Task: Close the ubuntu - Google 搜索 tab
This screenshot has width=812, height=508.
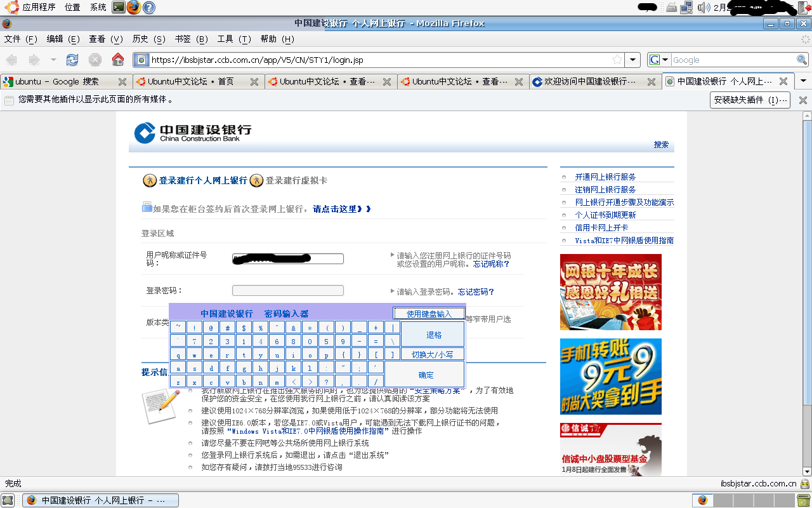Action: (122, 81)
